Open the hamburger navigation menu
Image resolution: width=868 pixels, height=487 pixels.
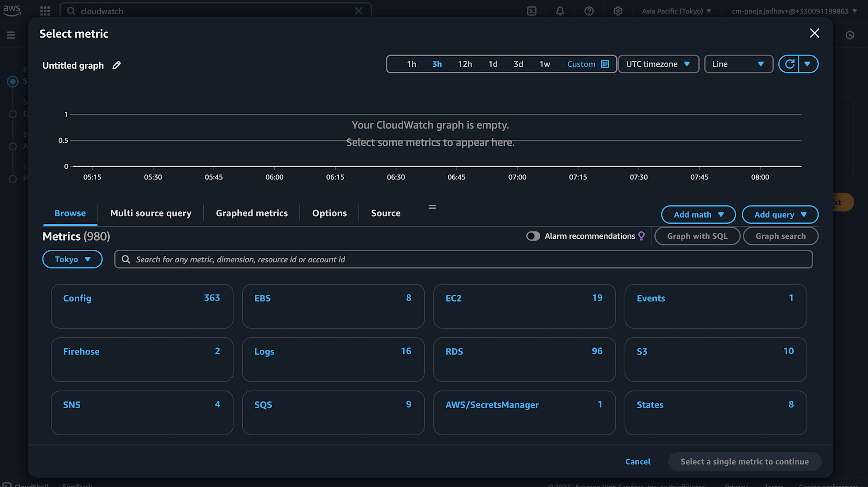(x=11, y=35)
